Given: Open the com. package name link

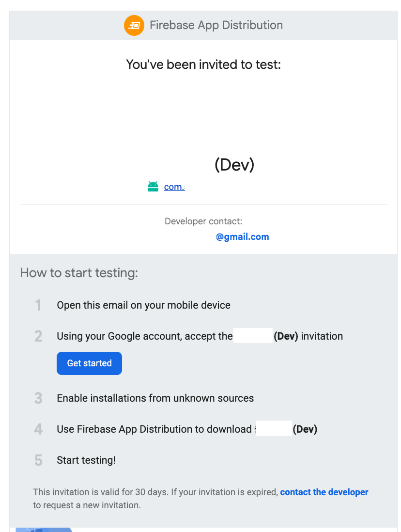Looking at the screenshot, I should pos(174,187).
